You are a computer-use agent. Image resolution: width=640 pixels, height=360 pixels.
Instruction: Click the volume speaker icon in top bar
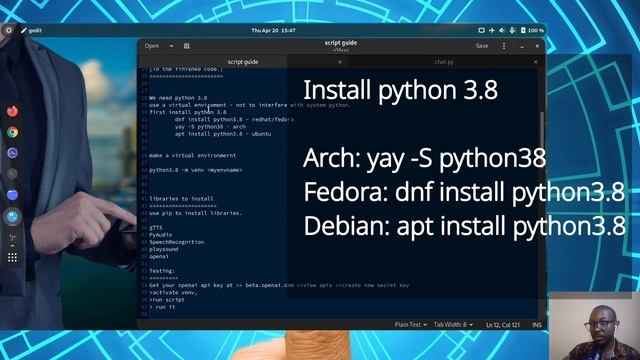point(502,30)
